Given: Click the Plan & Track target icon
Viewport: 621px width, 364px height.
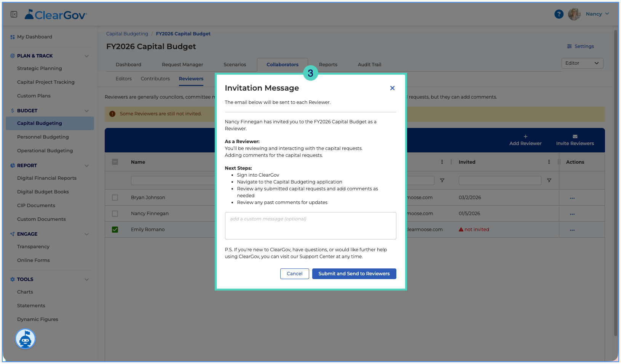Looking at the screenshot, I should coord(13,56).
